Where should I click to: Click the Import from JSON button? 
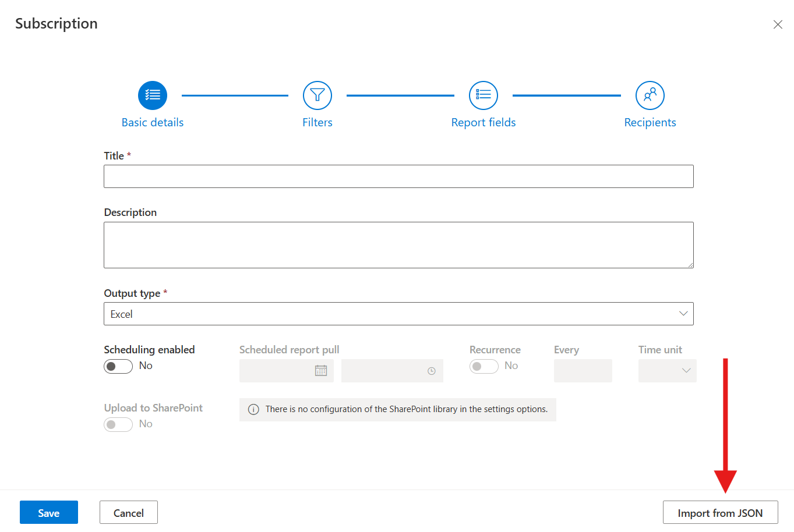point(720,513)
